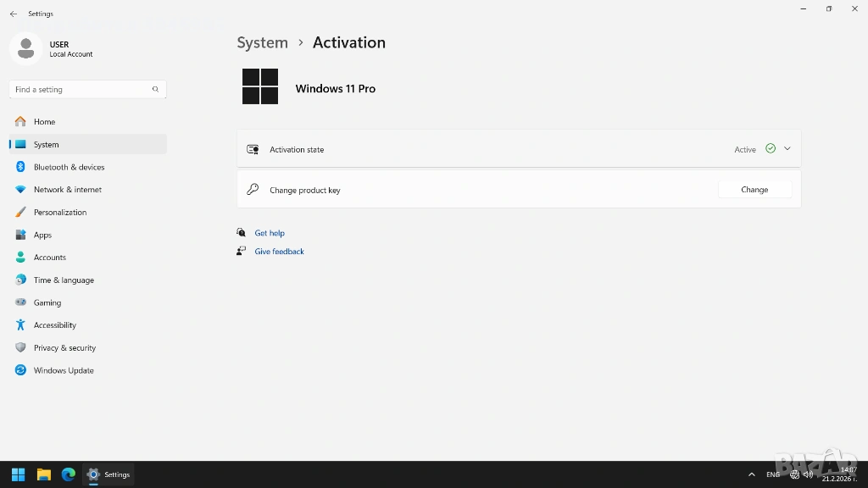This screenshot has width=868, height=488.
Task: Select the Network & internet wifi icon
Action: 20,190
